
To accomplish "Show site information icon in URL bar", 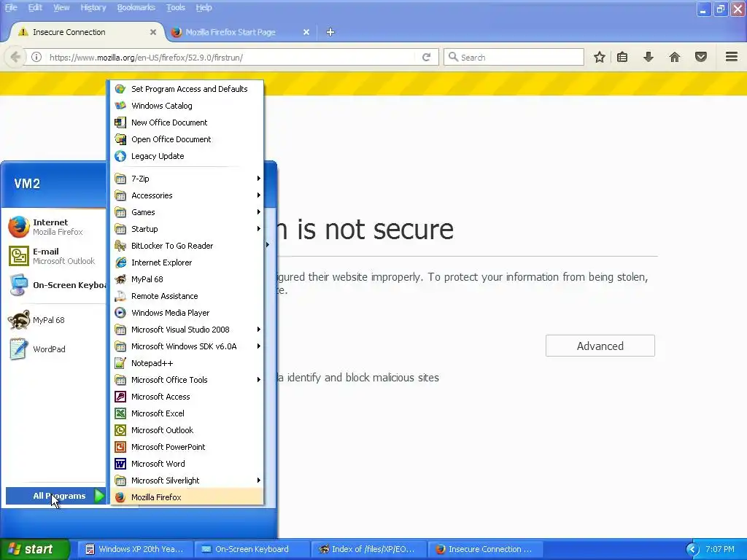I will pos(36,57).
